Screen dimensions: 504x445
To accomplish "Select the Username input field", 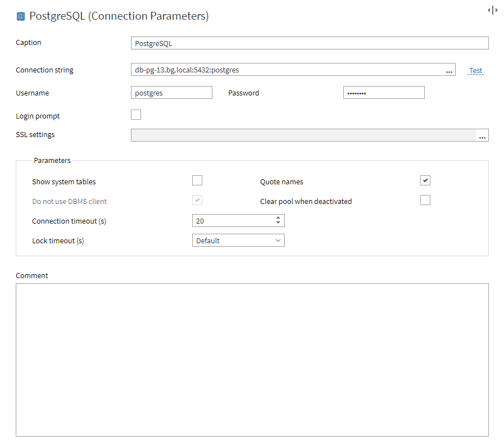I will pos(171,93).
